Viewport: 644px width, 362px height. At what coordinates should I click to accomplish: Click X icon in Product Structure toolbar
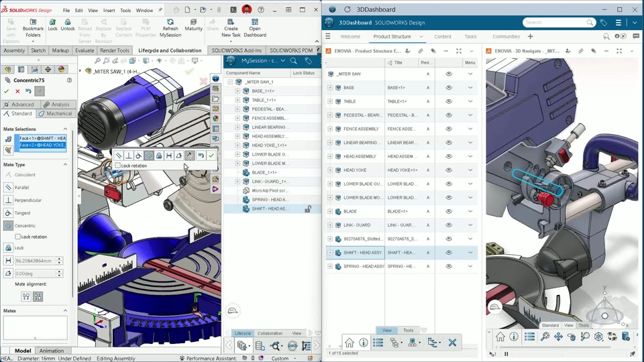452,343
